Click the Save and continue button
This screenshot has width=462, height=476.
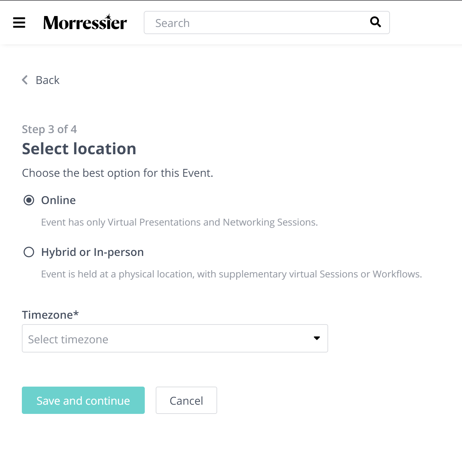click(x=83, y=400)
